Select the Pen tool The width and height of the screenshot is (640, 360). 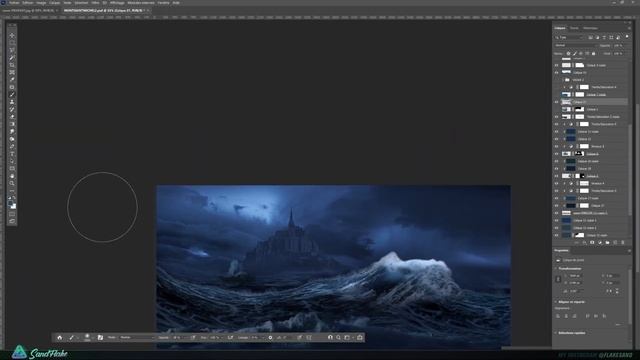(x=12, y=146)
